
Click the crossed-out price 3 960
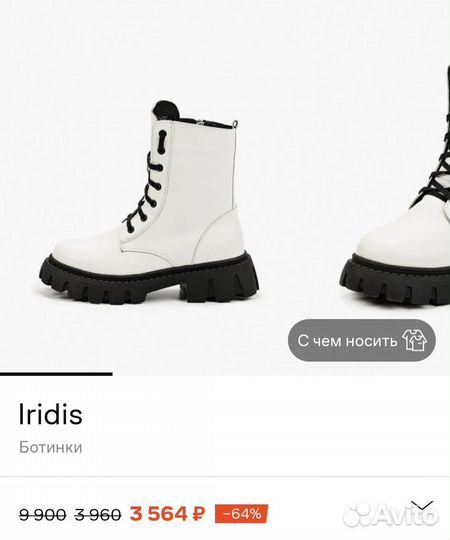98,515
